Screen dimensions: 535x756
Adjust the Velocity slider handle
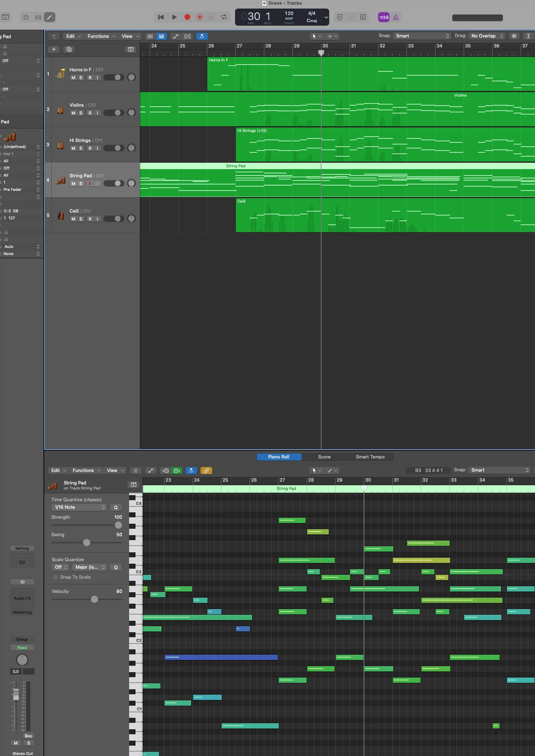(x=95, y=599)
